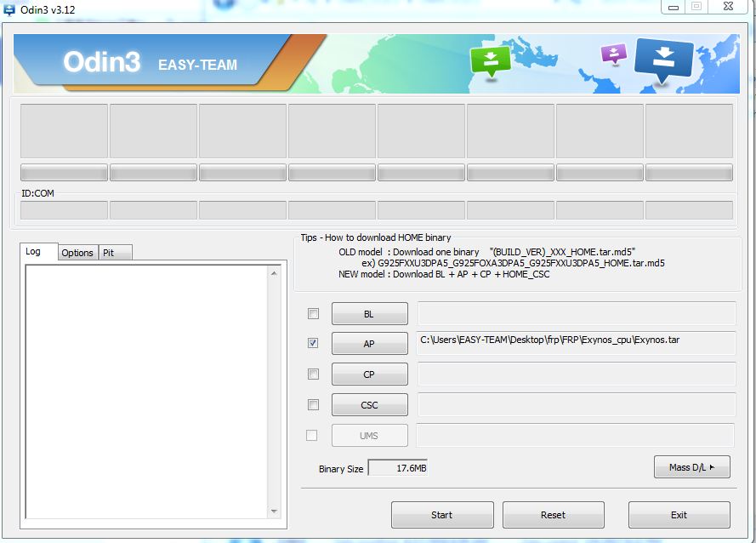Click the Binary Size value 17.6MB
756x543 pixels.
pos(398,468)
